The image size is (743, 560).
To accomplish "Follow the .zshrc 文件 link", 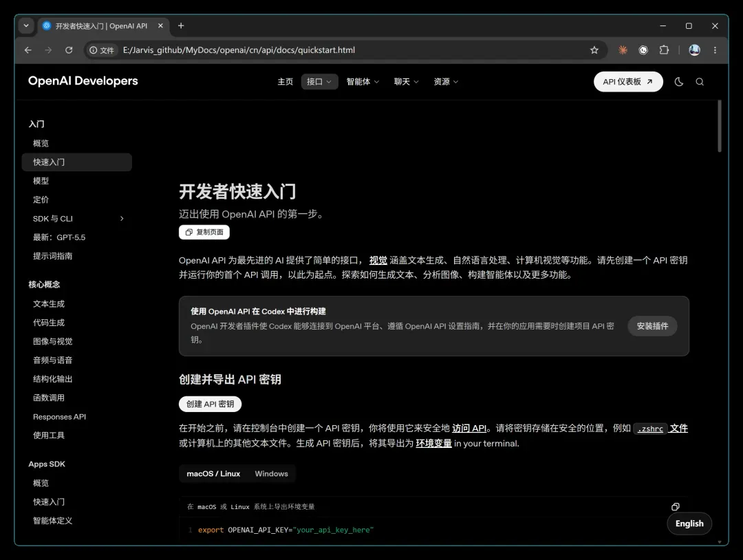I will [660, 429].
